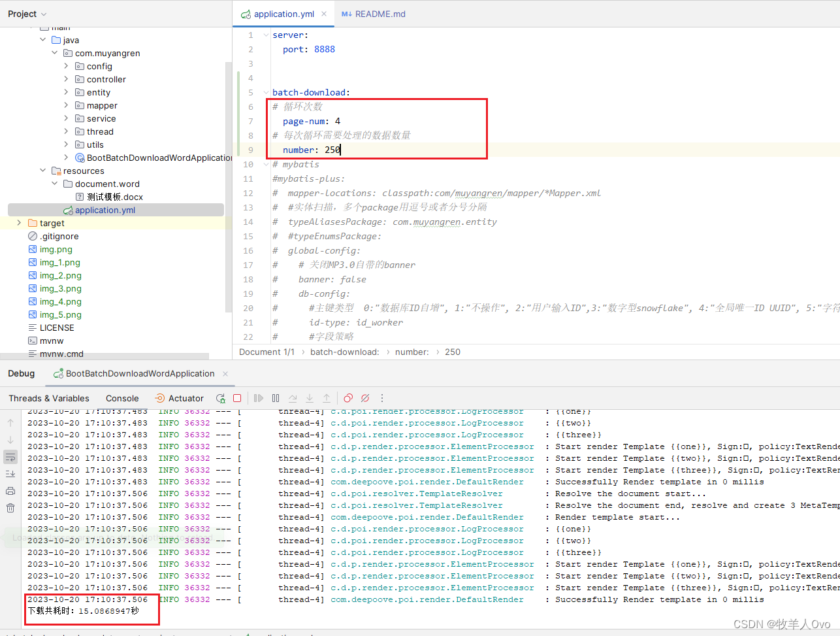Select img_2.png in the project tree
Viewport: 840px width, 636px height.
pyautogui.click(x=55, y=275)
